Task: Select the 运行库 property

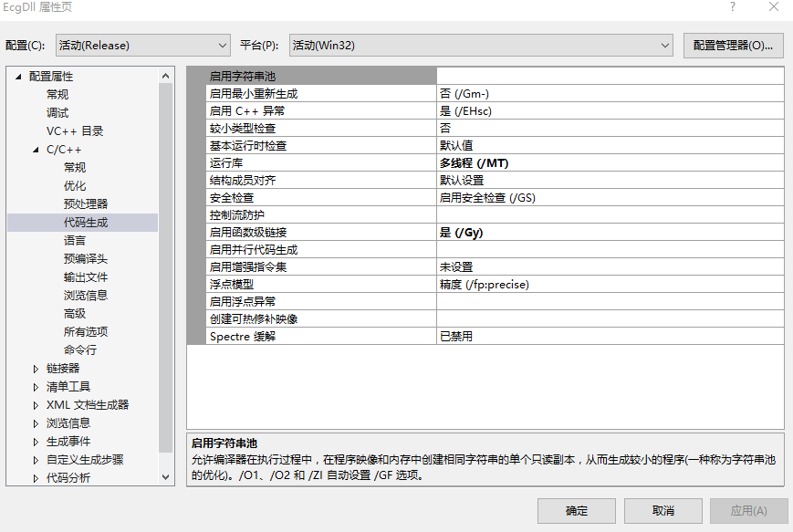Action: [321, 162]
